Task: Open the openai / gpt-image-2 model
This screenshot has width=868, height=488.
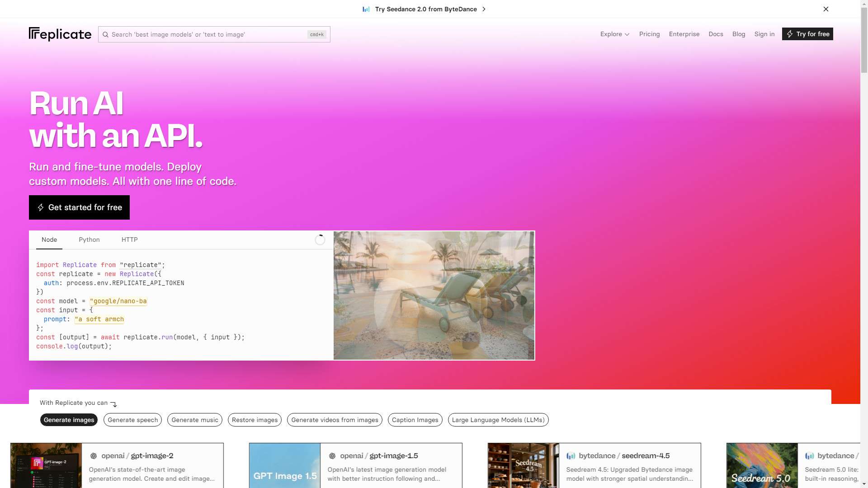Action: tap(137, 456)
